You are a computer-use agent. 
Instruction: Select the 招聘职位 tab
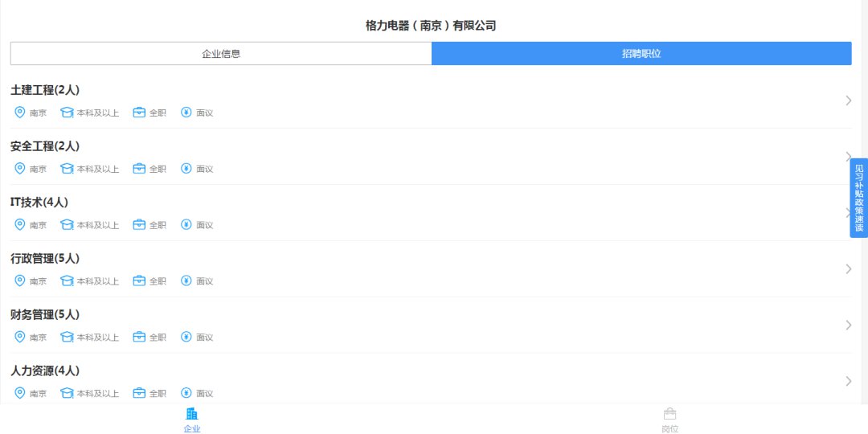pyautogui.click(x=641, y=54)
